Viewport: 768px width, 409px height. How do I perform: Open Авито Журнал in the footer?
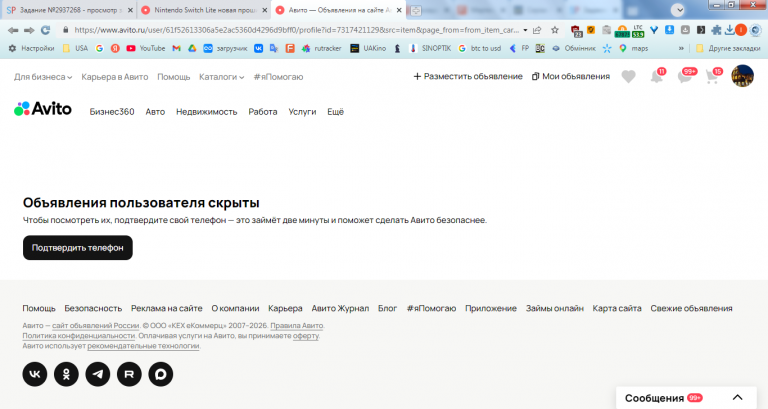click(x=340, y=308)
